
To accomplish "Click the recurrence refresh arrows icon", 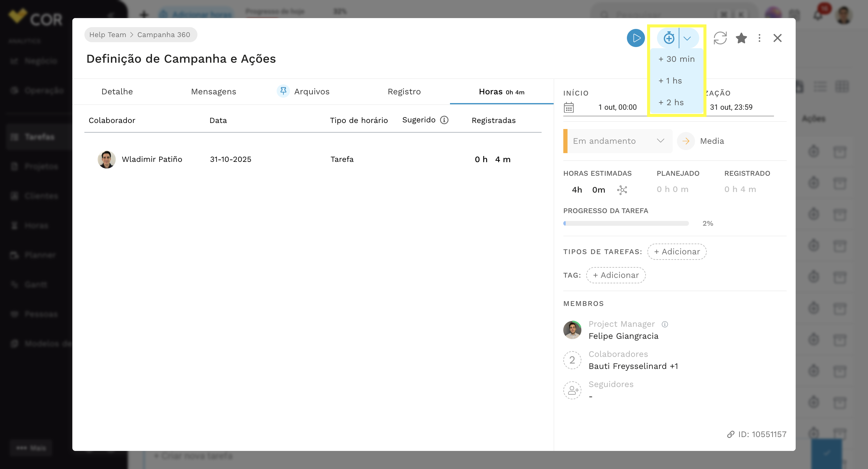I will 720,38.
